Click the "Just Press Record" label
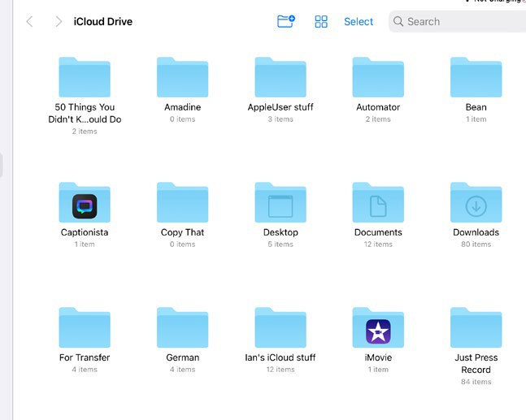 [476, 363]
